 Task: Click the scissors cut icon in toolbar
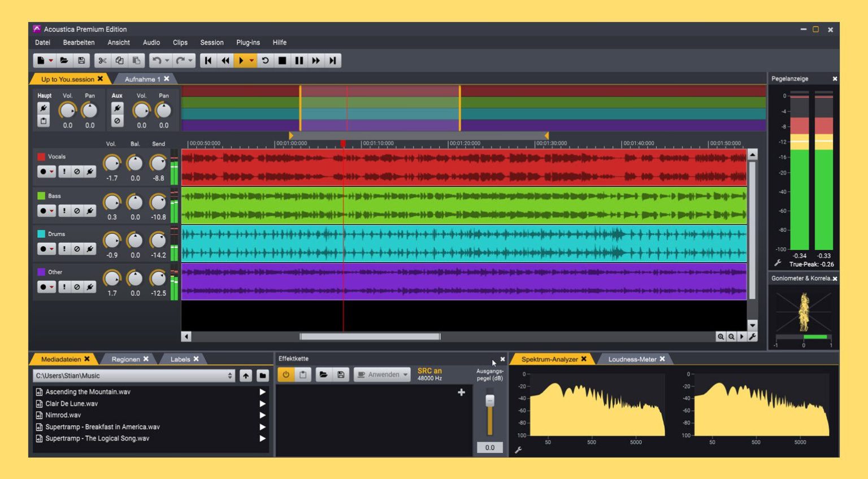102,60
